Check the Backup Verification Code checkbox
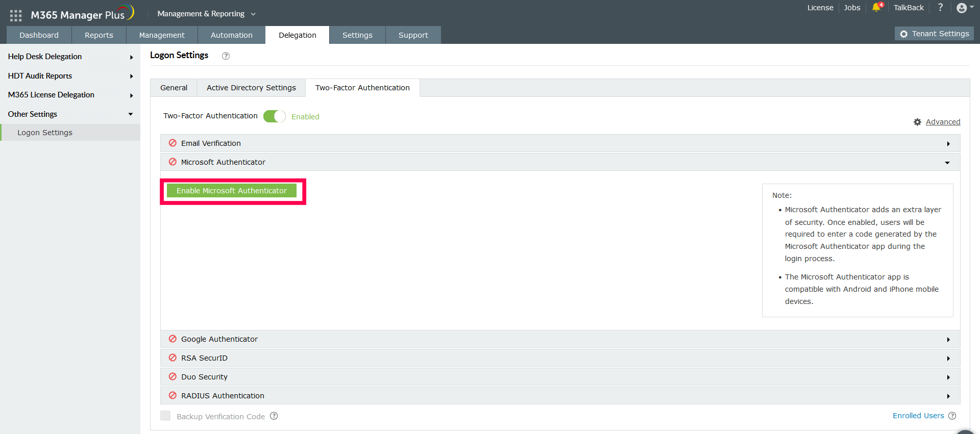 point(165,416)
